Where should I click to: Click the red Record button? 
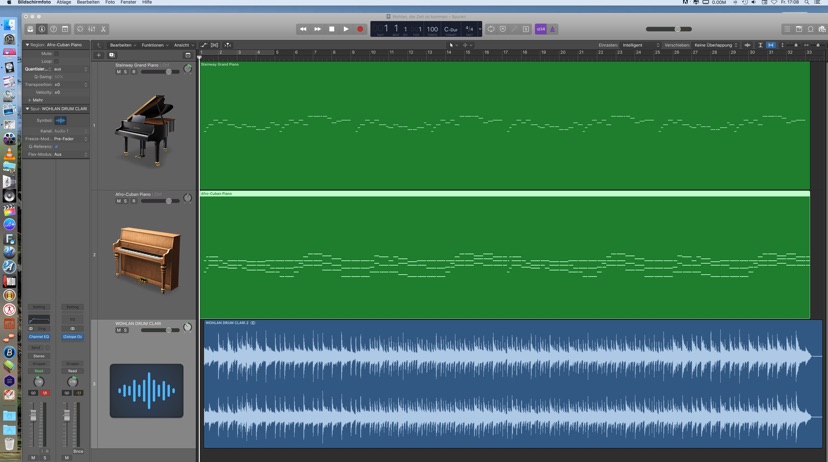pyautogui.click(x=360, y=29)
